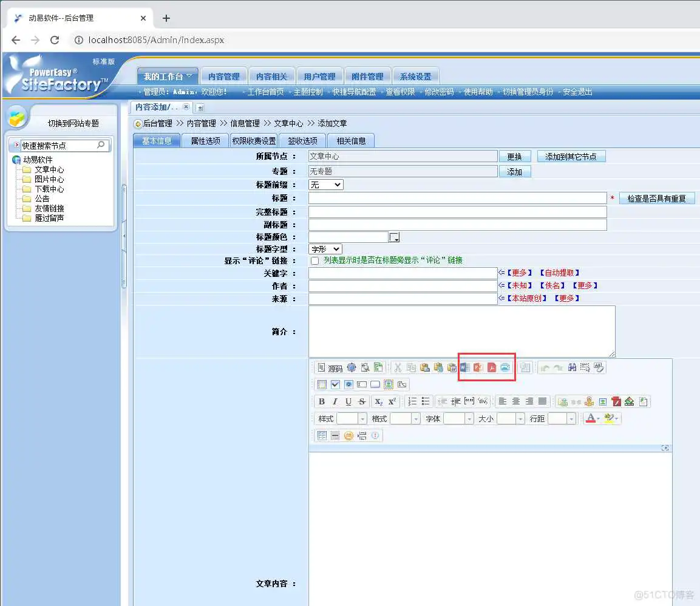Open the 标题前缀 dropdown
The image size is (700, 606).
pyautogui.click(x=325, y=185)
